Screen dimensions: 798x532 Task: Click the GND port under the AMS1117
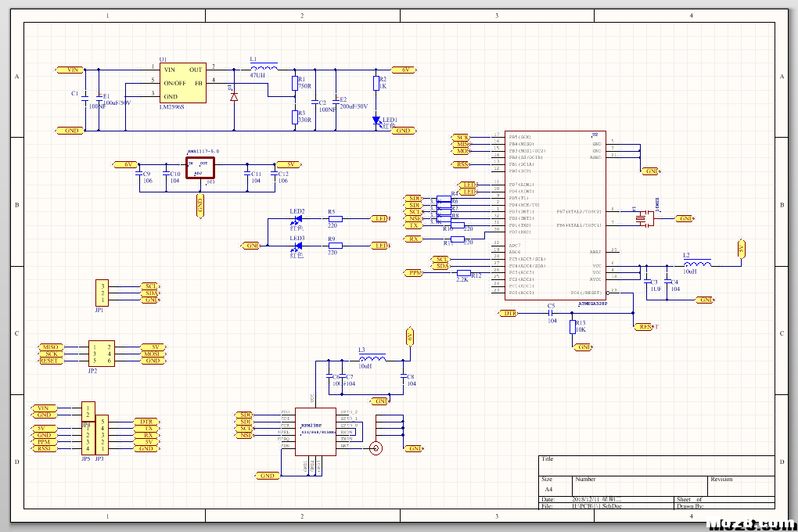(200, 206)
